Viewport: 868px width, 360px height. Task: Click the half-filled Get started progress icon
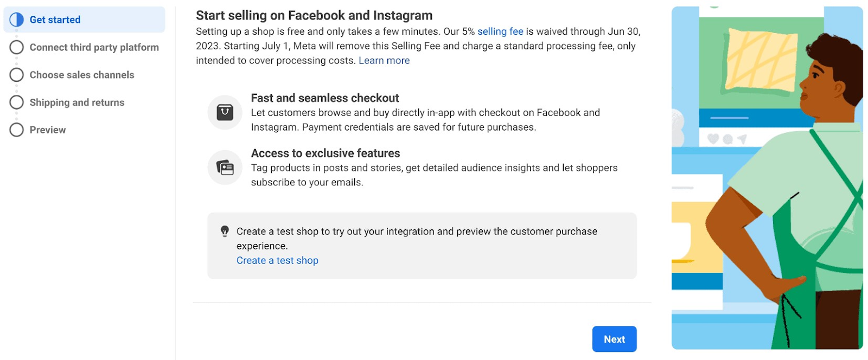[16, 20]
